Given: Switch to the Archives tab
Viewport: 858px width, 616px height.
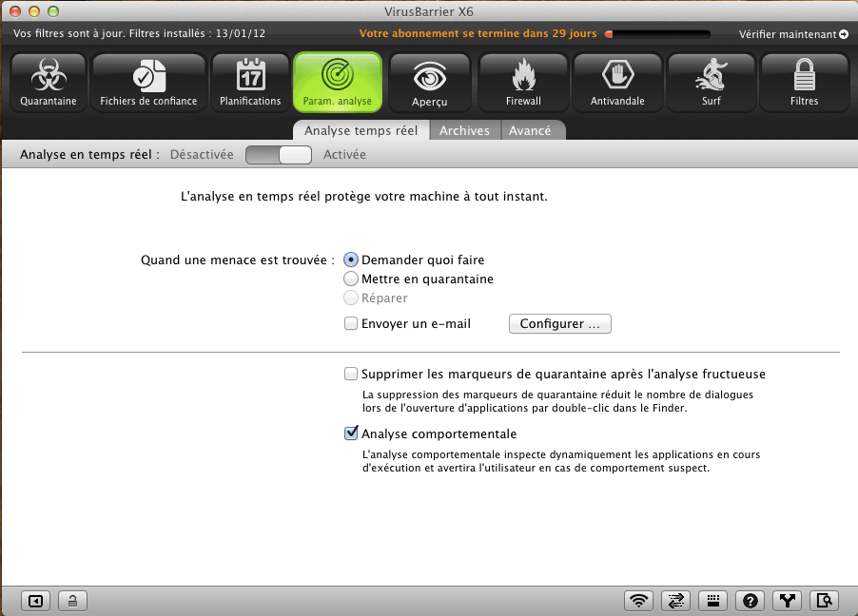Looking at the screenshot, I should point(464,130).
